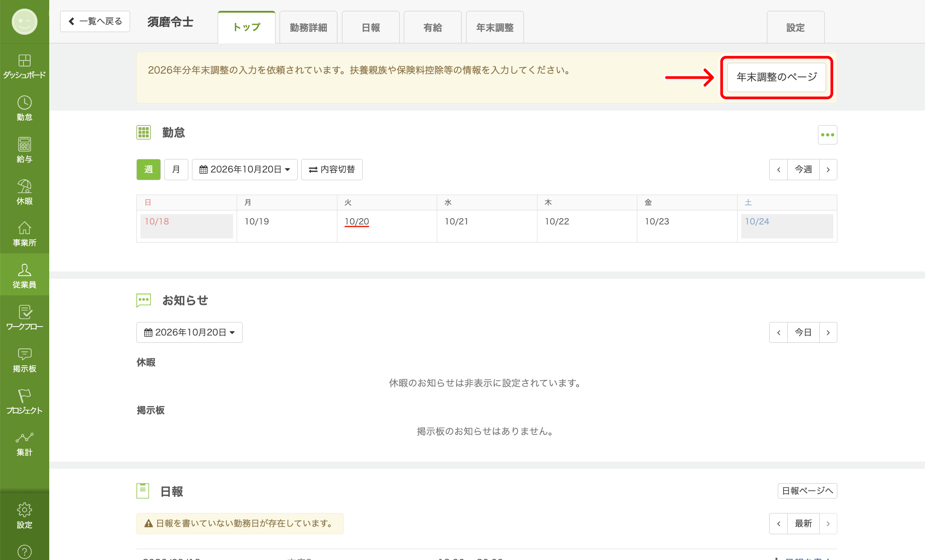Open the ダッシュボード sidebar icon

pos(24,66)
